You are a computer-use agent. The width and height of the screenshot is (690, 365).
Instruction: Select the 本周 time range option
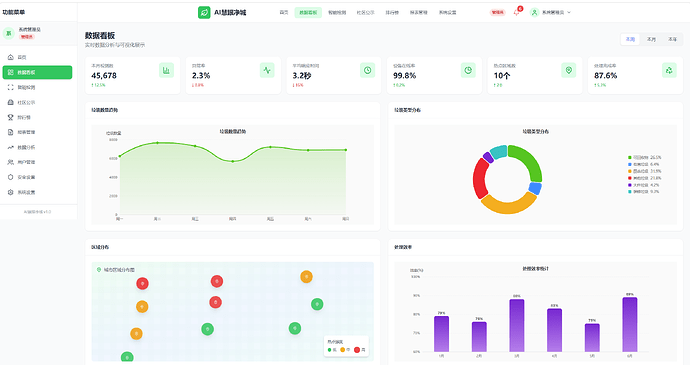click(x=630, y=39)
